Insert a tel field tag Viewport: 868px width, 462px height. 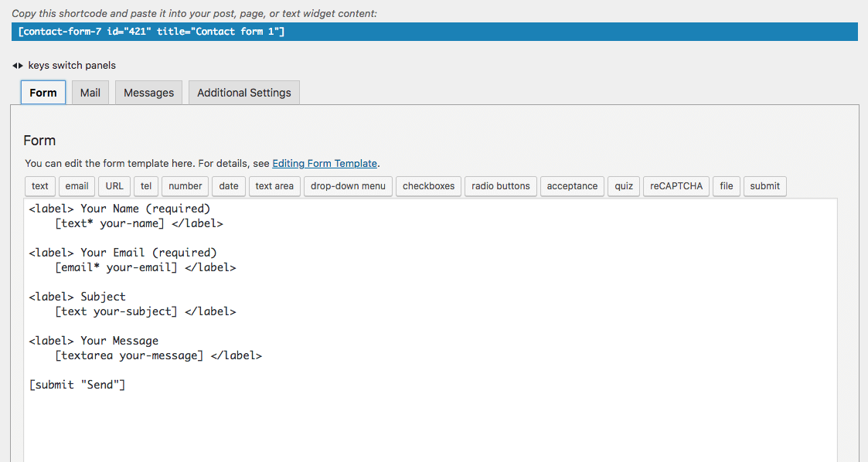pos(146,186)
